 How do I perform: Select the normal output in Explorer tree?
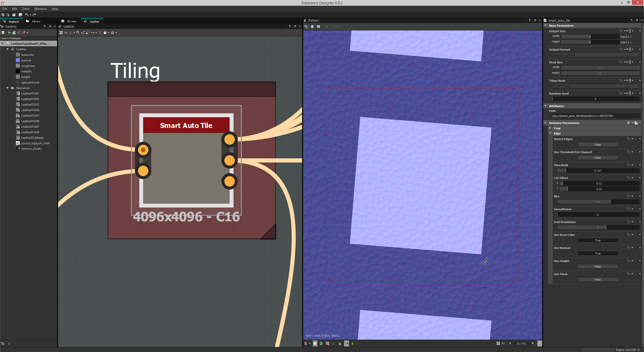(x=26, y=60)
